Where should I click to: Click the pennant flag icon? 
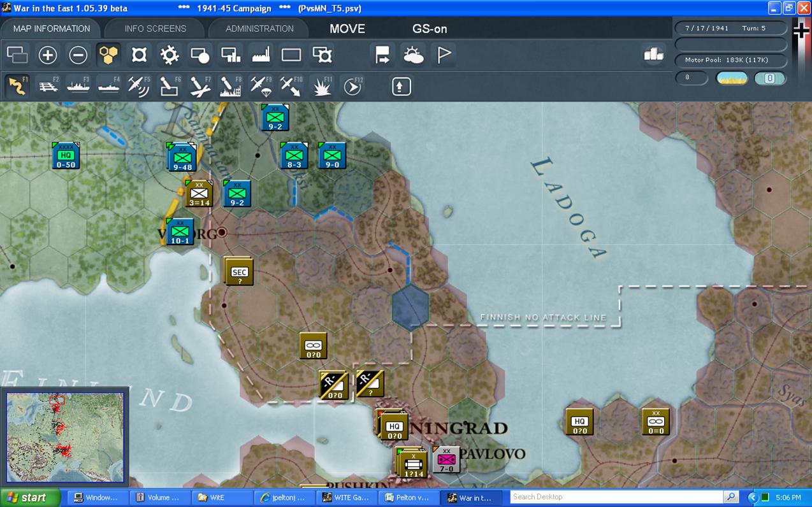click(x=444, y=55)
